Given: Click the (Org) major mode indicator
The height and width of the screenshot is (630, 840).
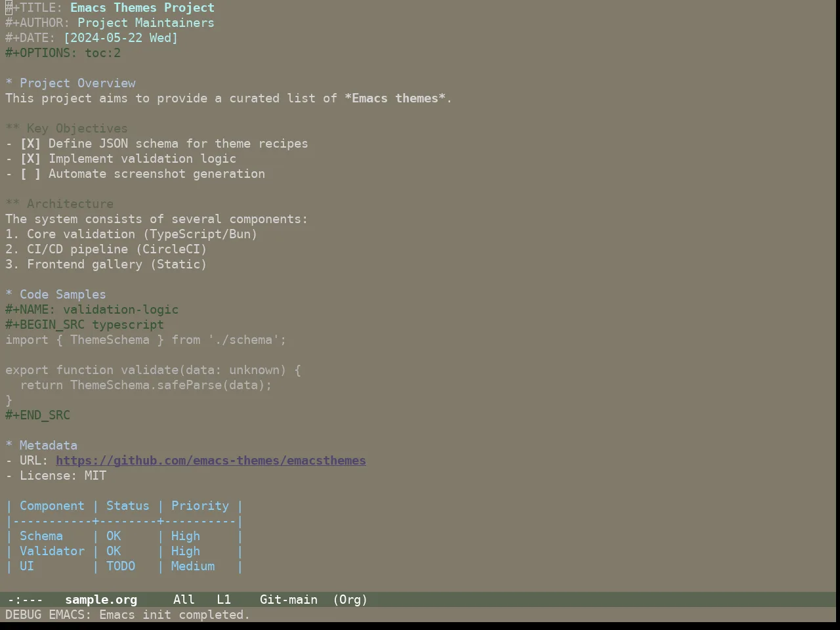Looking at the screenshot, I should click(x=350, y=600).
